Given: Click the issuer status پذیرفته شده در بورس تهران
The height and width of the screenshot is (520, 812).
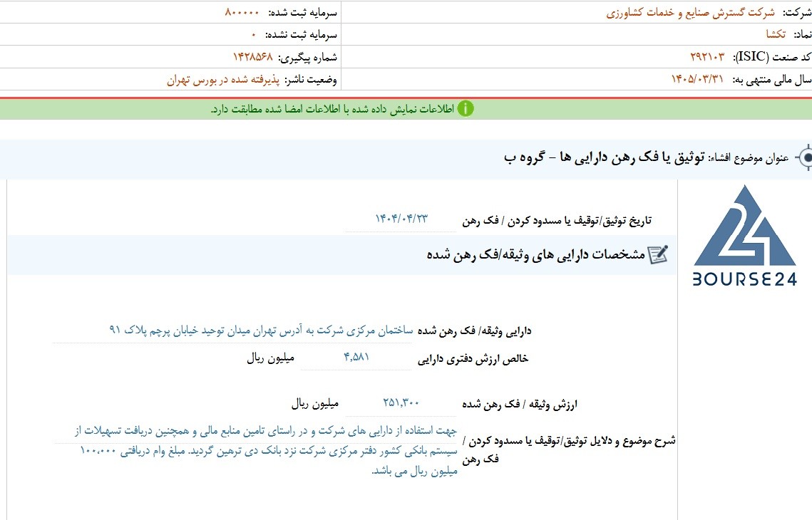Looking at the screenshot, I should pyautogui.click(x=223, y=80).
